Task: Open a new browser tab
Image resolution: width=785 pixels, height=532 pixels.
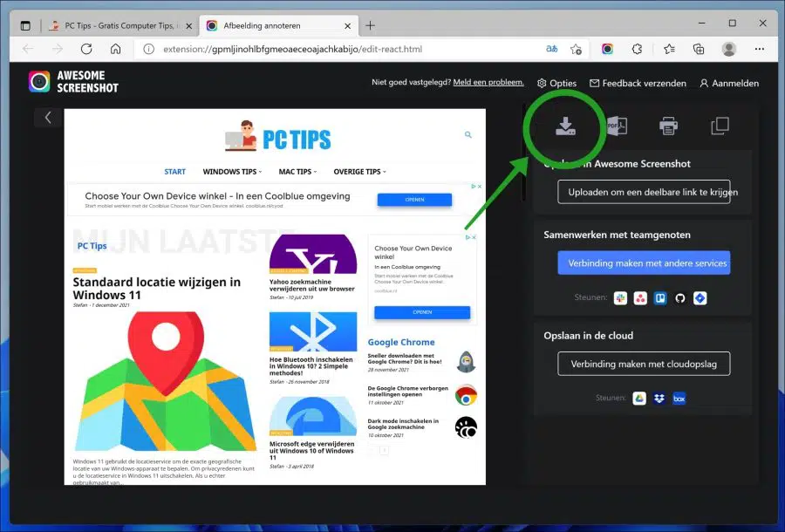Action: pyautogui.click(x=370, y=25)
